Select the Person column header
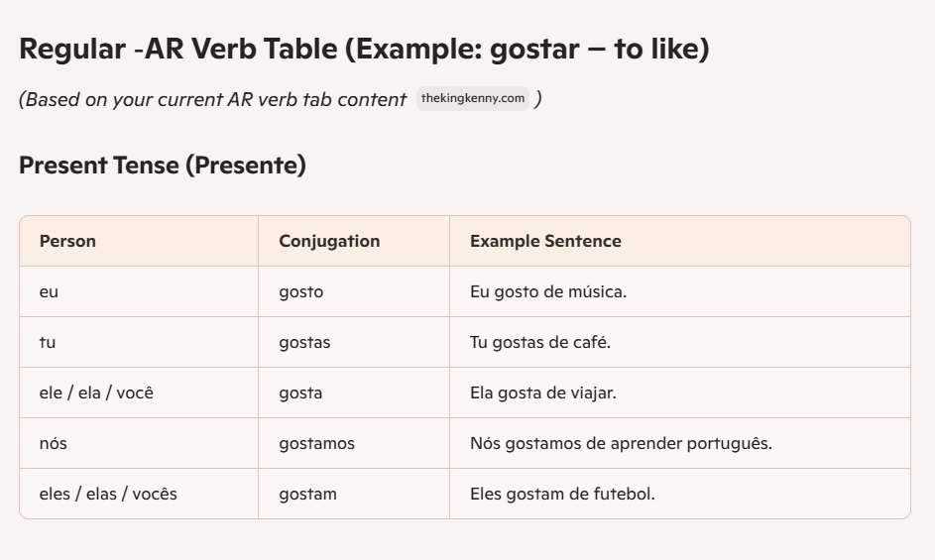 click(x=67, y=241)
